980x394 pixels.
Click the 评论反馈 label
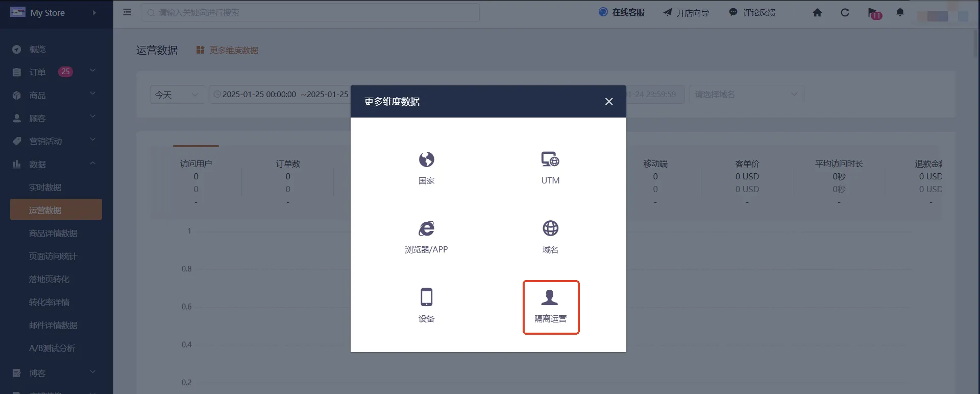tap(759, 12)
